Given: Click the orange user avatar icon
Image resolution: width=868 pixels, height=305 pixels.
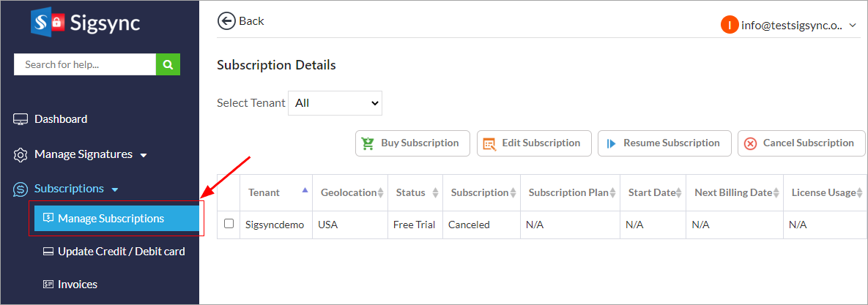Looking at the screenshot, I should pos(729,25).
